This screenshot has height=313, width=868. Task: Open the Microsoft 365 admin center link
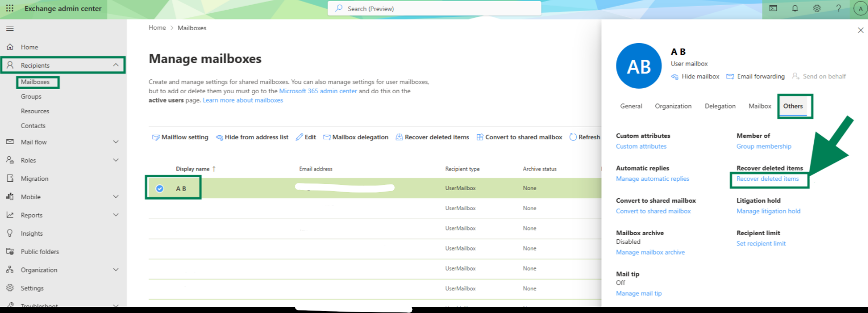[318, 91]
